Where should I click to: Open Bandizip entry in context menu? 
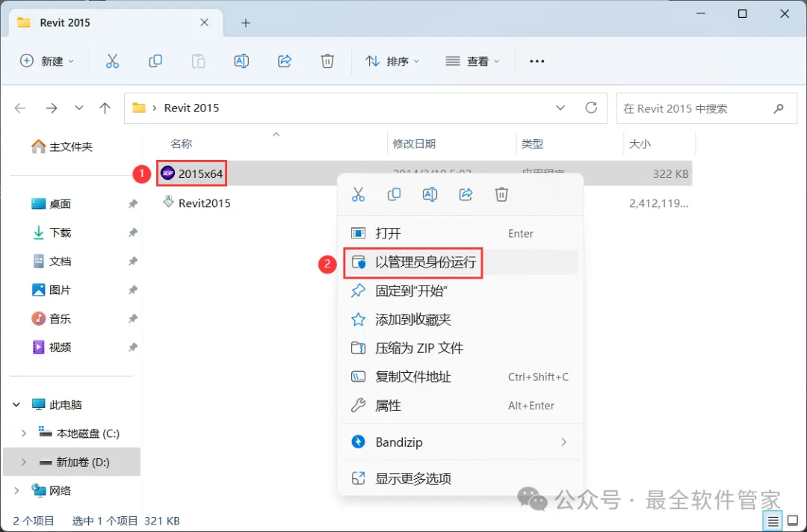(x=459, y=442)
